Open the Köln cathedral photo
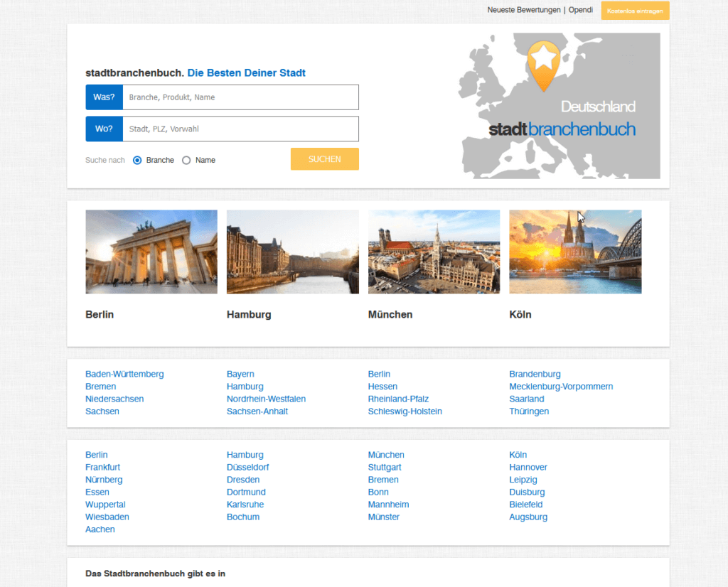Viewport: 728px width, 587px height. click(575, 252)
